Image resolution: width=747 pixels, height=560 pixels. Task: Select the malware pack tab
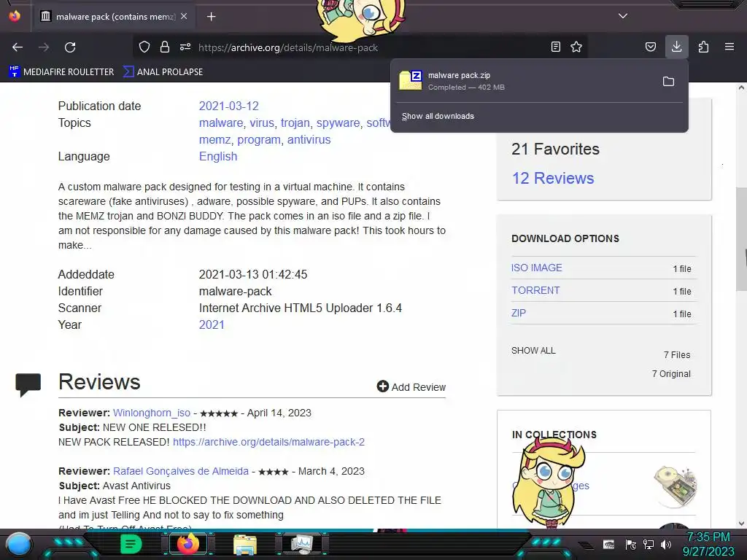click(x=115, y=17)
